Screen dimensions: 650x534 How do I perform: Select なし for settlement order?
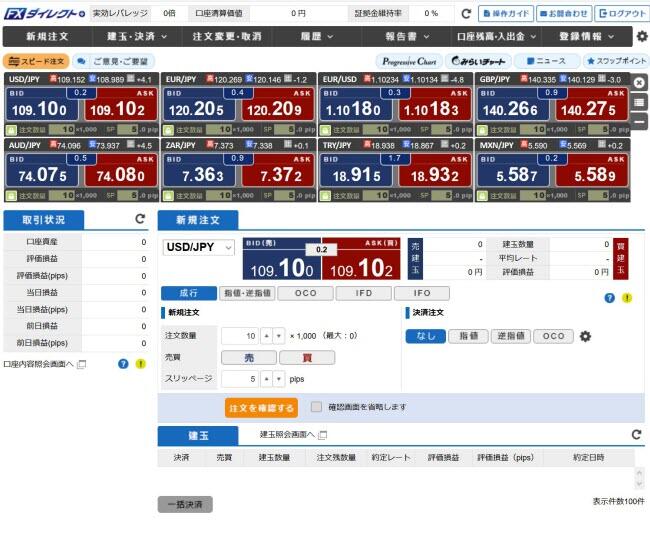(426, 336)
